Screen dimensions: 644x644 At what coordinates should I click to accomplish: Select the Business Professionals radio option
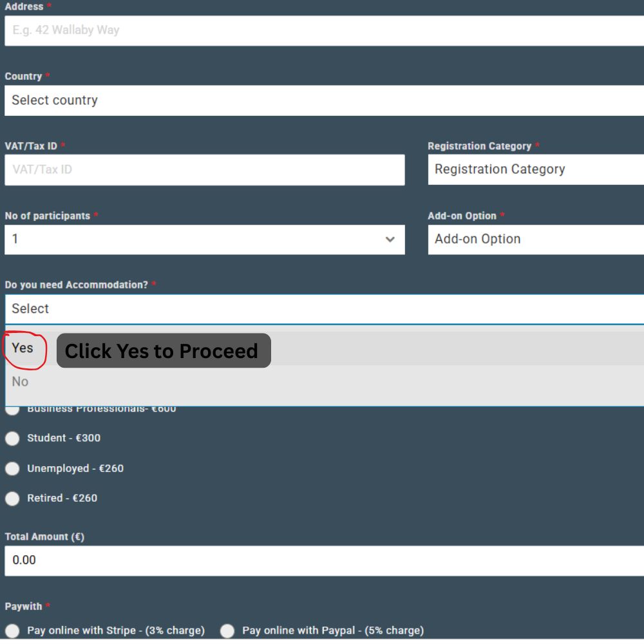tap(12, 410)
